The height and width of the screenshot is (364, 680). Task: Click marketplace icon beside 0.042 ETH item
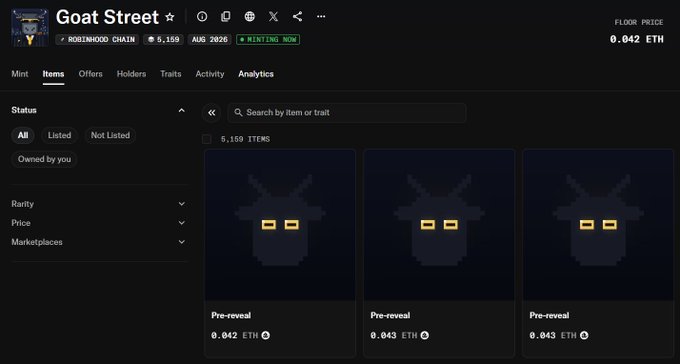(265, 335)
